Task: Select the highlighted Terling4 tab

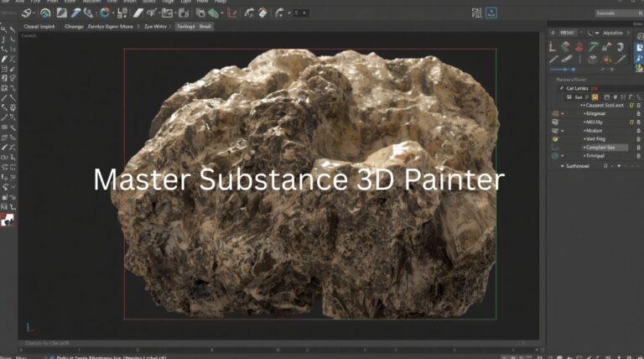Action: point(185,26)
